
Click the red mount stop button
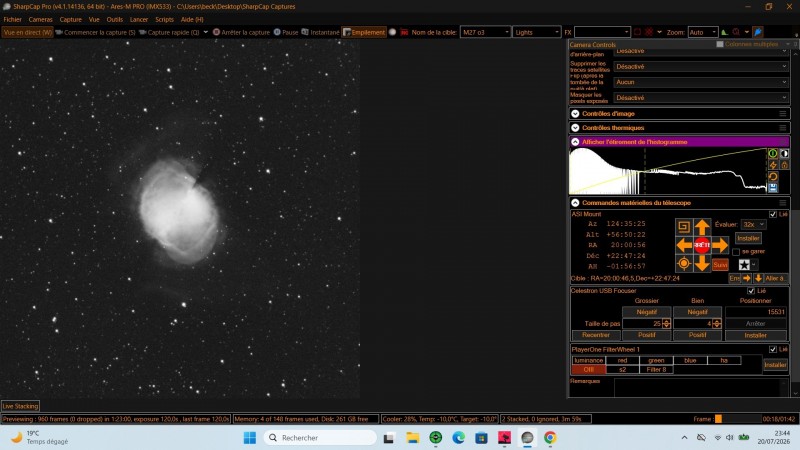tap(702, 245)
